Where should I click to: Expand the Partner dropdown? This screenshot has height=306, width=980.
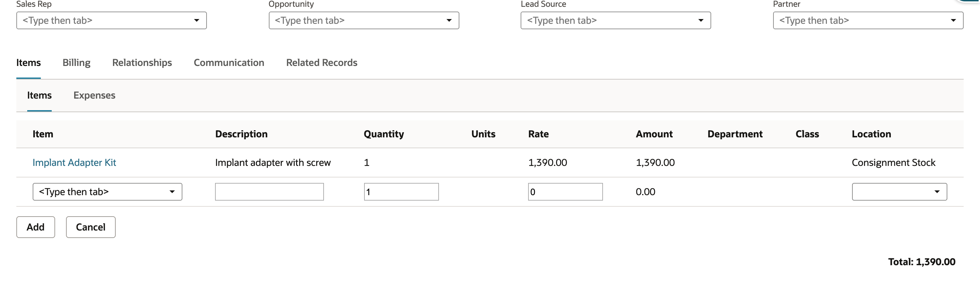tap(868, 20)
